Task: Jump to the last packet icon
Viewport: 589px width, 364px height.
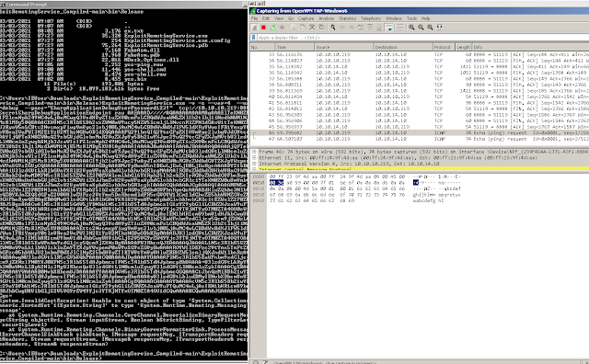Action: click(x=379, y=28)
